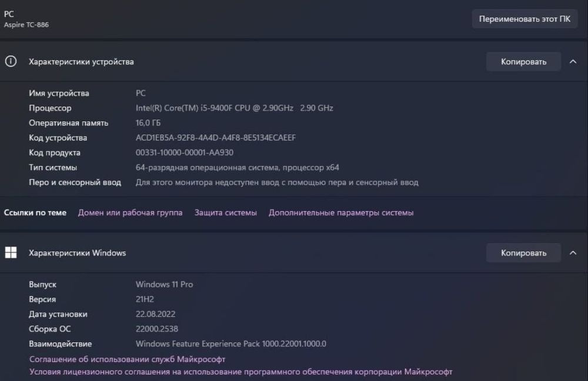This screenshot has height=381, width=588.
Task: Open the Защита системы link
Action: (225, 213)
